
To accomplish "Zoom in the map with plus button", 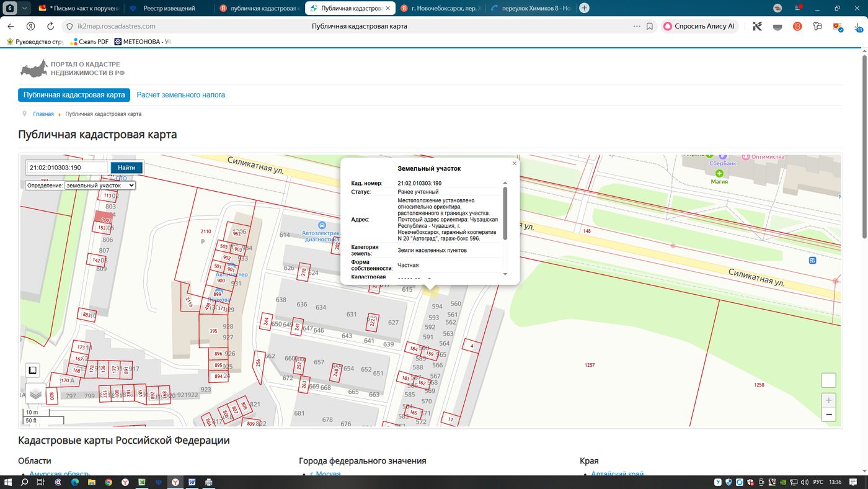I will point(828,400).
